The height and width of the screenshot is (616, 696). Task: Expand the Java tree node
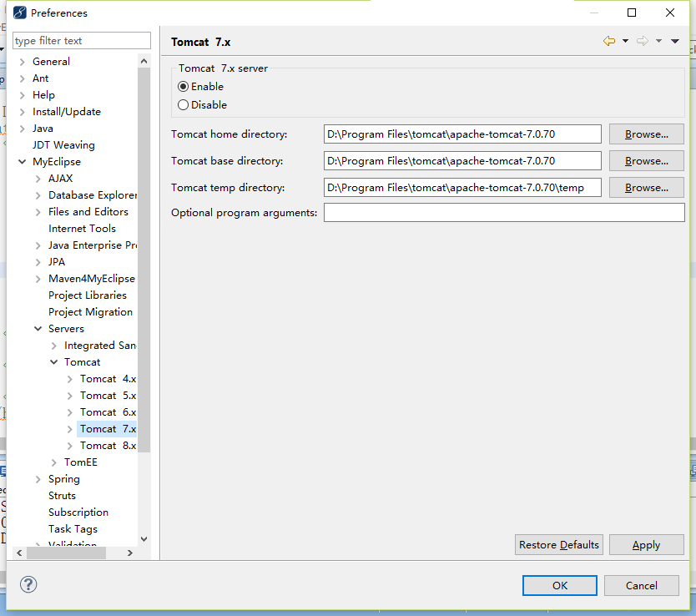click(x=23, y=129)
